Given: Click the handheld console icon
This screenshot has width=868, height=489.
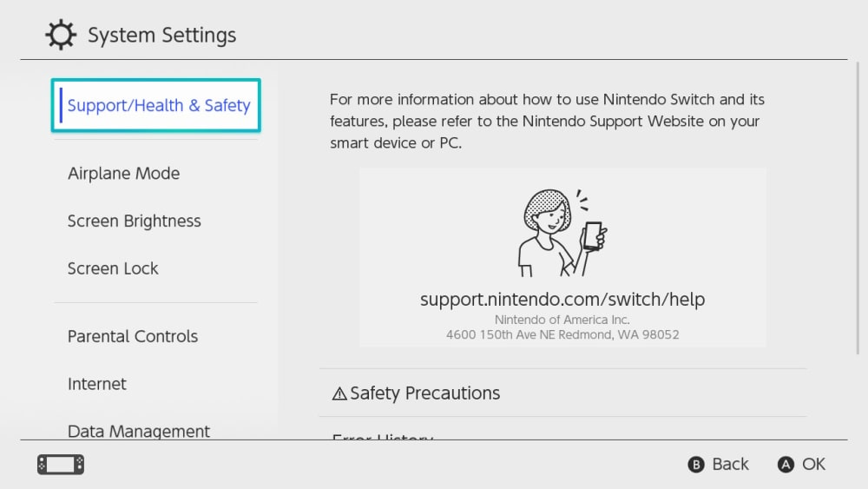Looking at the screenshot, I should click(x=61, y=465).
